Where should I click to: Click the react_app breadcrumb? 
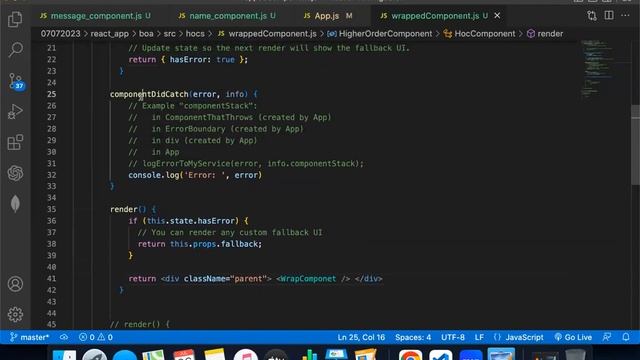[109, 34]
